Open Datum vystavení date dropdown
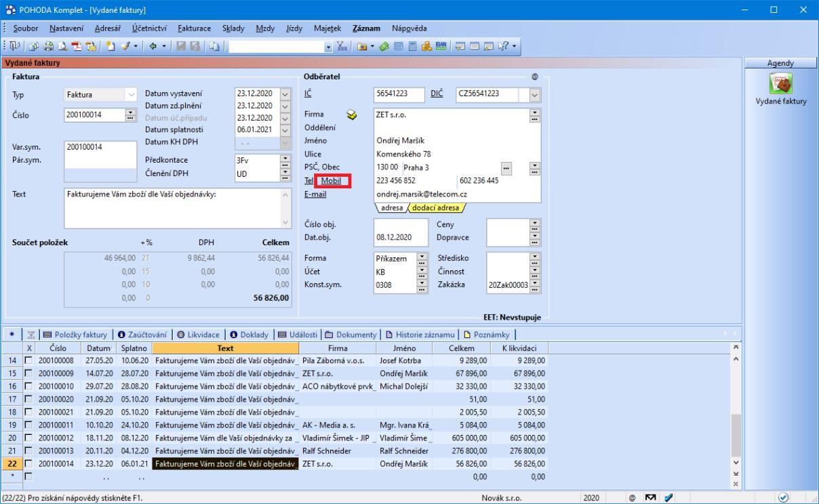 (284, 93)
